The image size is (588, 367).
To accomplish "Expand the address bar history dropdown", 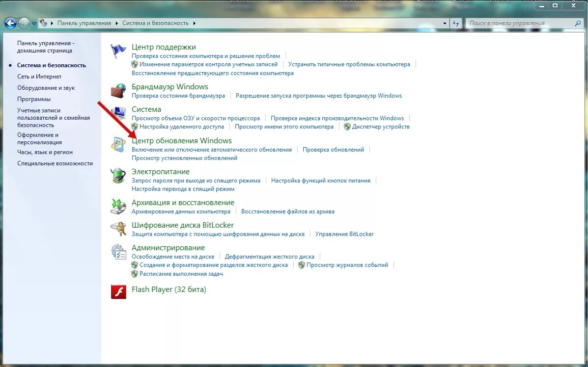I will (445, 23).
